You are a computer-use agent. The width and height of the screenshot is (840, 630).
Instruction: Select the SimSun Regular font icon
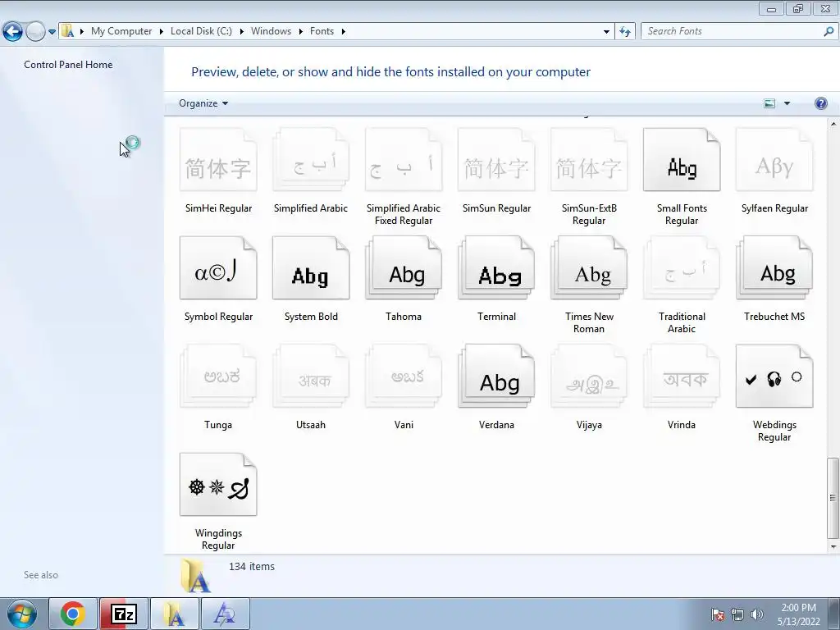(x=496, y=160)
